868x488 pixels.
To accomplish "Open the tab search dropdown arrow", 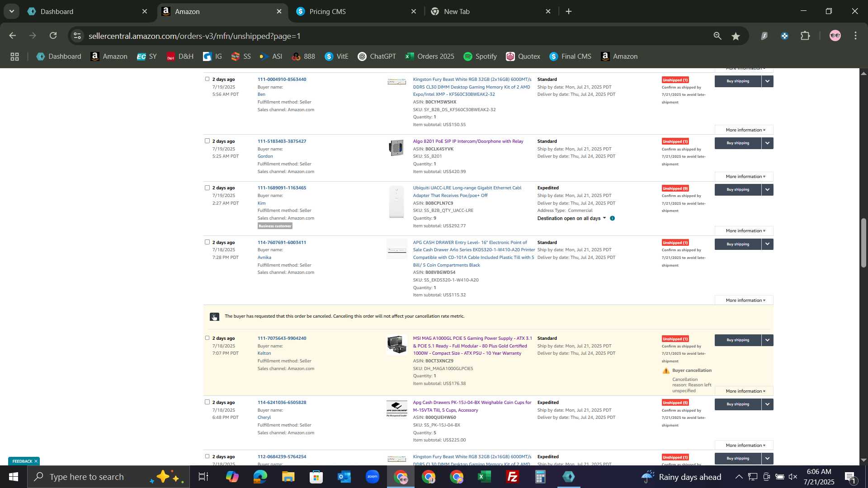I will point(11,11).
